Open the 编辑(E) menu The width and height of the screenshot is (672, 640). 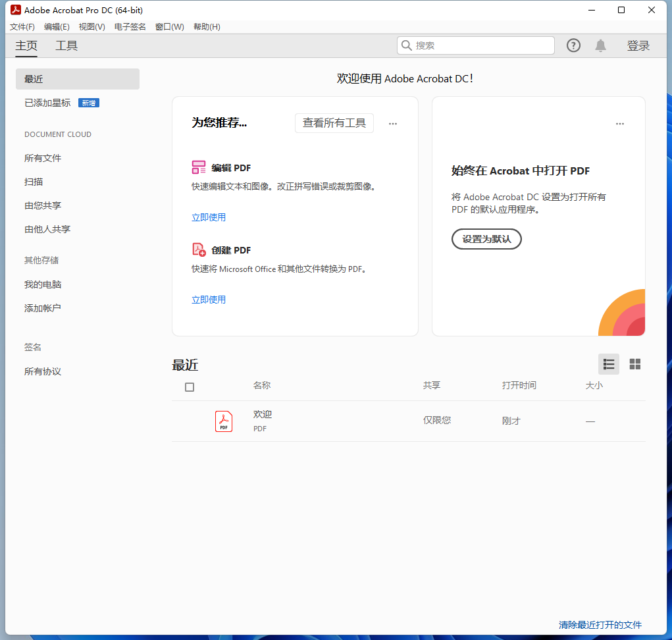tap(57, 26)
